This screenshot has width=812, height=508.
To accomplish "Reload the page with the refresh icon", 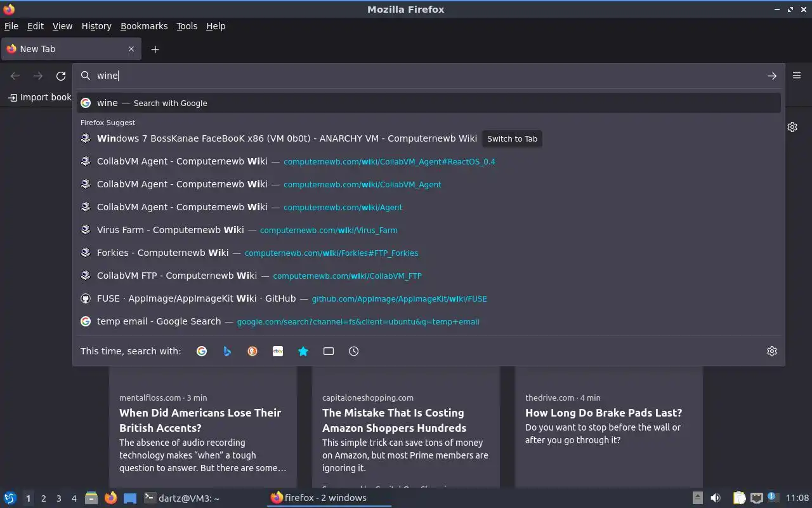I will 61,76.
